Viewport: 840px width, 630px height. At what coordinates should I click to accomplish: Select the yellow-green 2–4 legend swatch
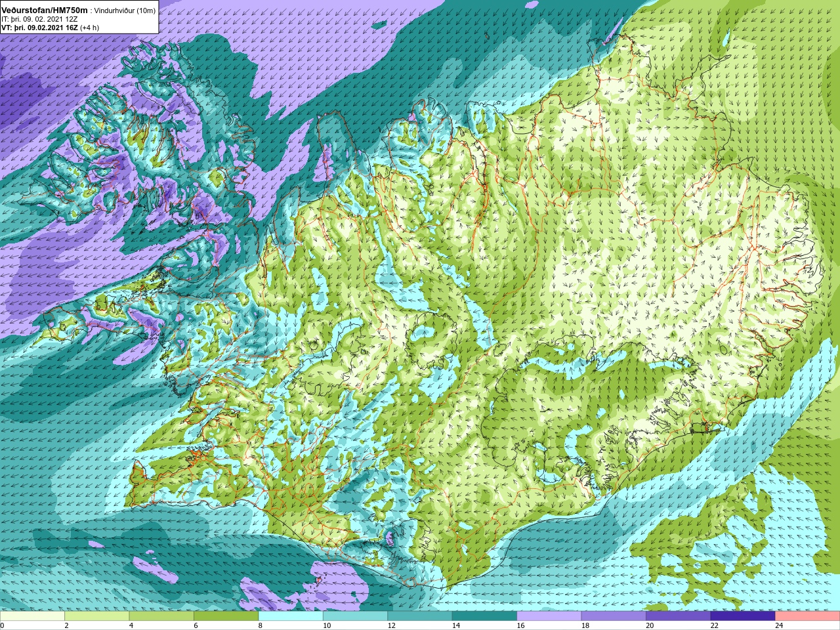click(x=97, y=616)
